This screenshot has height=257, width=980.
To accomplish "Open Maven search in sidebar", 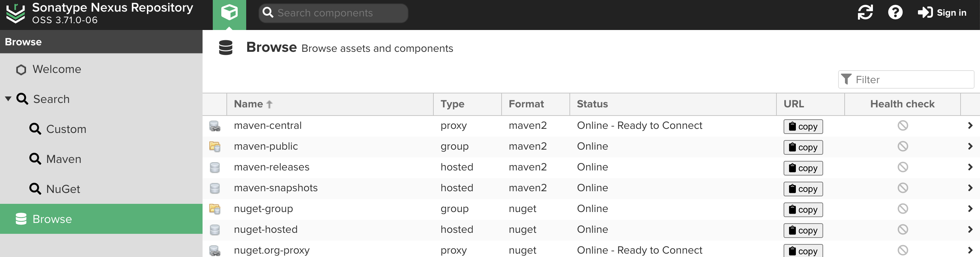I will [101, 159].
